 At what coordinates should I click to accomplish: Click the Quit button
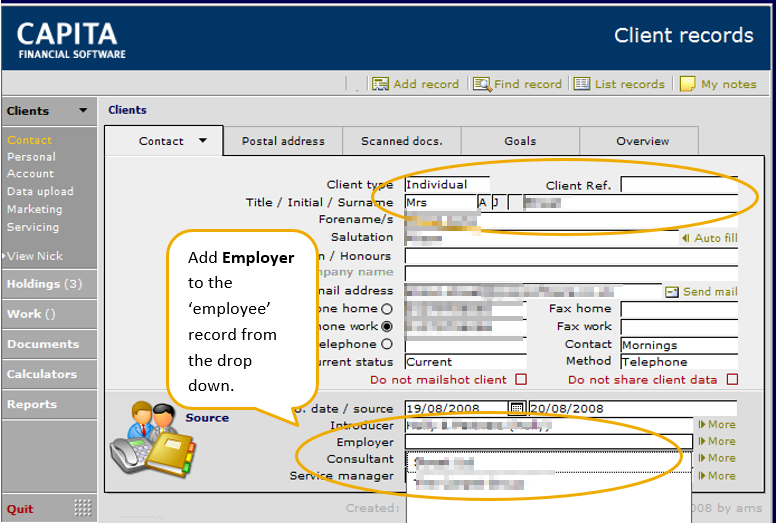pyautogui.click(x=20, y=509)
